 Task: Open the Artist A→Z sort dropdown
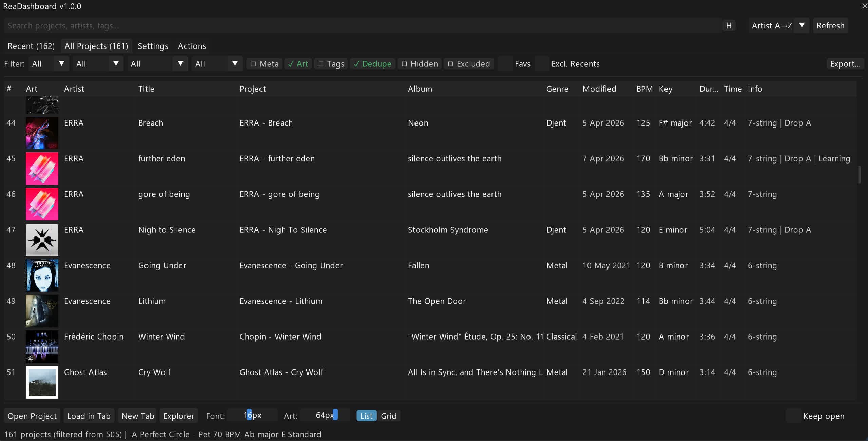779,26
